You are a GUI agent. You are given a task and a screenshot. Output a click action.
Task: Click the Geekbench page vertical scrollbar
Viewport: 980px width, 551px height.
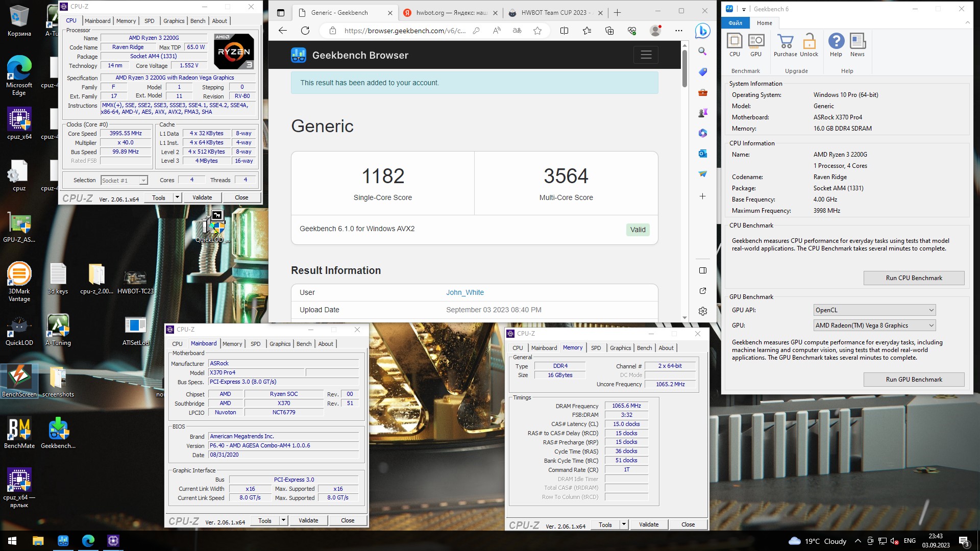[x=684, y=69]
